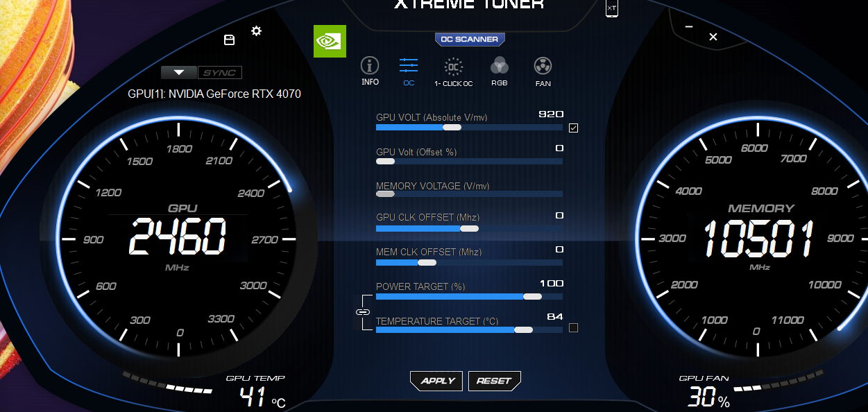Click the XTREME TUNER title text
The width and height of the screenshot is (868, 412).
(469, 4)
